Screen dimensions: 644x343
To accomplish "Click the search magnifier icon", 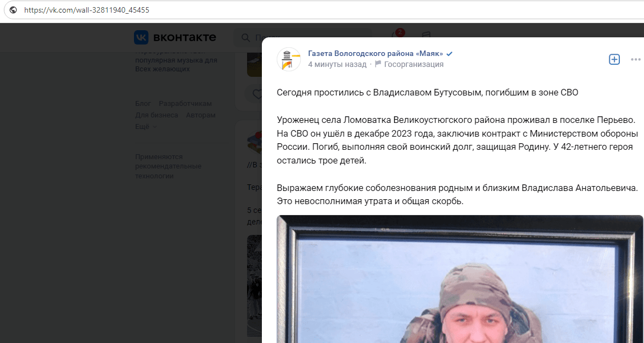I will pos(245,38).
